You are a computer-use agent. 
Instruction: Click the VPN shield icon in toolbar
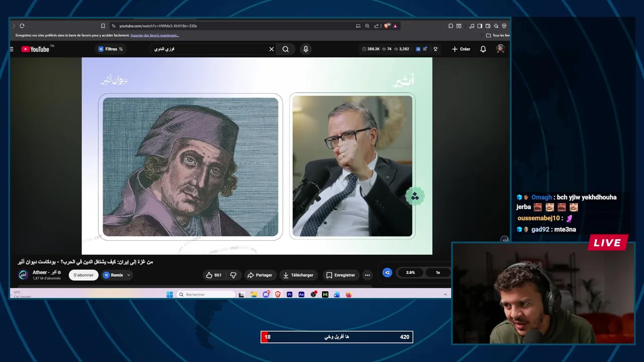click(504, 26)
